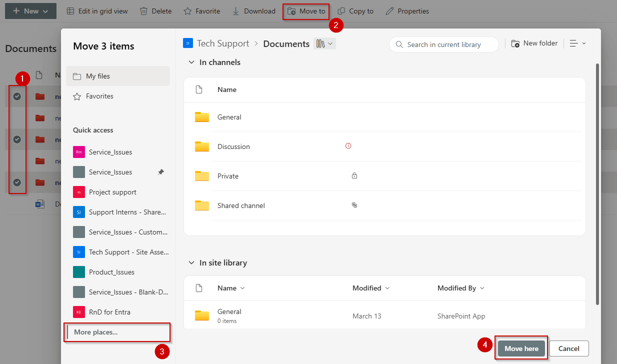Viewport: 617px width, 364px height.
Task: Click the Favorite star icon in toolbar
Action: [x=187, y=11]
